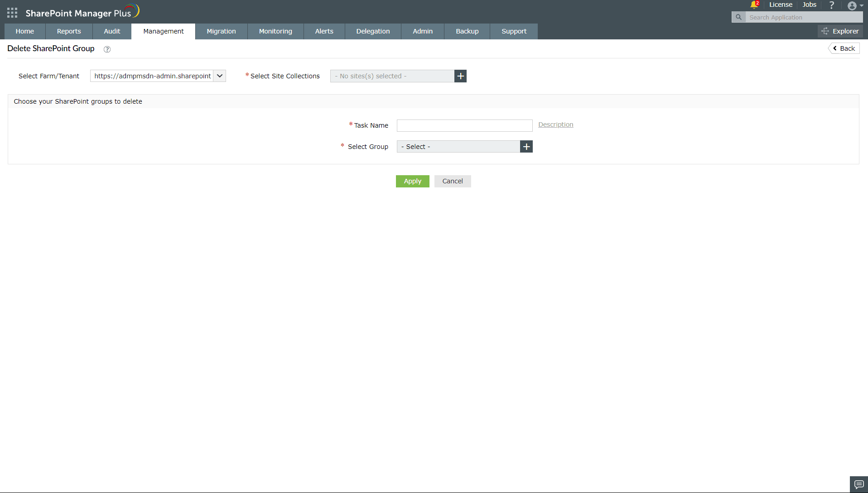Open the Admin tab
Image resolution: width=868 pixels, height=493 pixels.
(x=423, y=31)
